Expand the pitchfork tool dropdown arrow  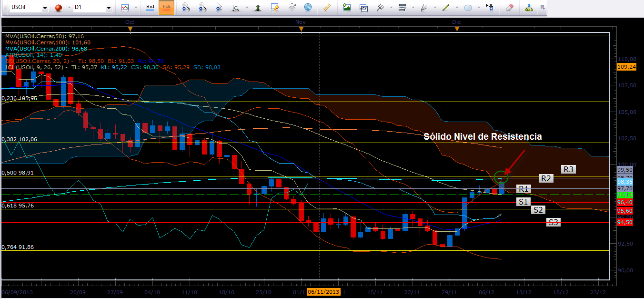pos(391,8)
